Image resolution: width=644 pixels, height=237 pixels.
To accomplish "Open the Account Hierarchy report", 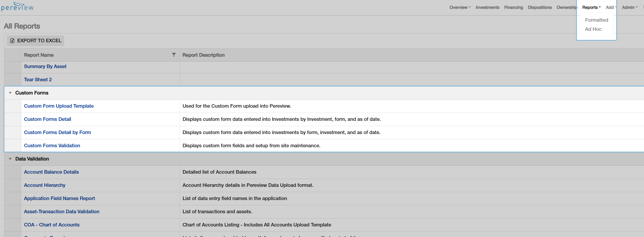I will pyautogui.click(x=45, y=185).
